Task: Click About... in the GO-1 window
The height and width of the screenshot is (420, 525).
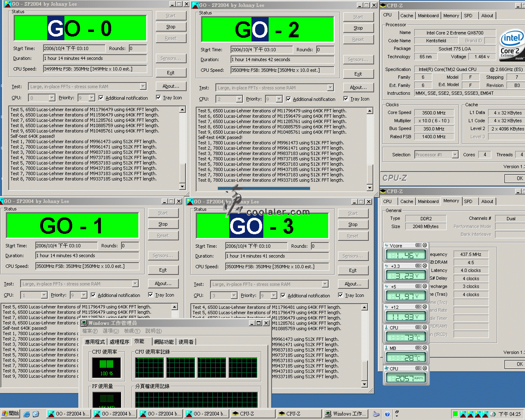Action: click(163, 284)
